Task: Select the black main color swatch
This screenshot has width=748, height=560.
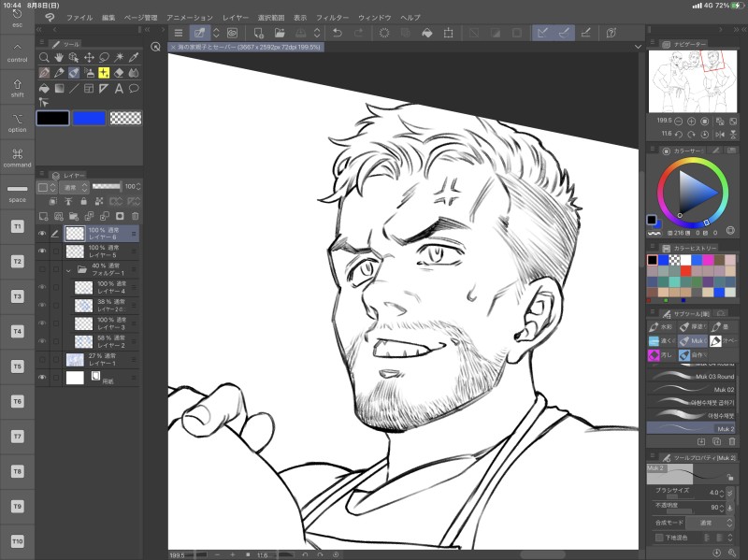Action: click(x=52, y=118)
